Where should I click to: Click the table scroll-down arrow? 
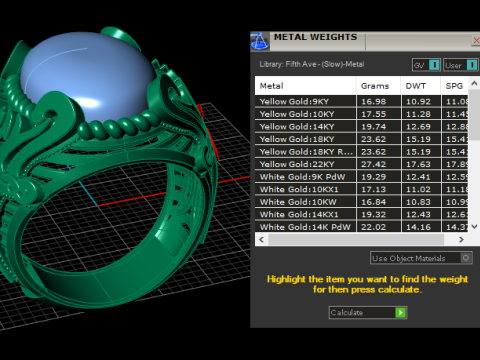pos(474,226)
